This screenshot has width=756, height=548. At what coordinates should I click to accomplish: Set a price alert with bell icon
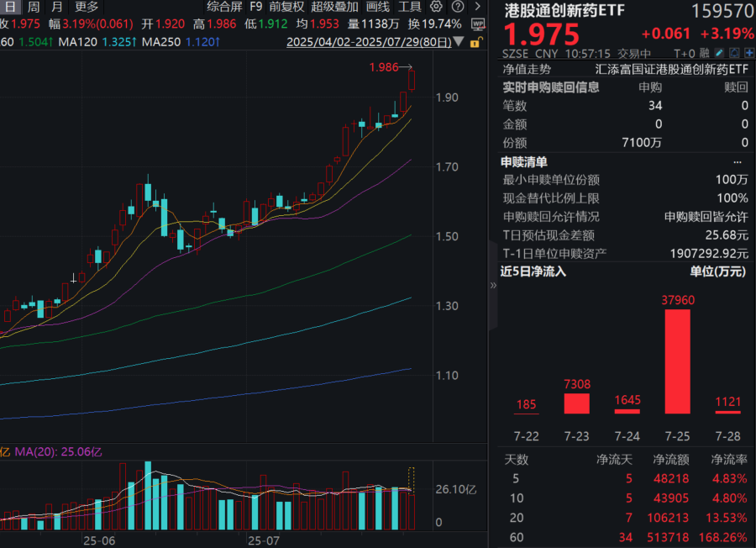coord(732,52)
